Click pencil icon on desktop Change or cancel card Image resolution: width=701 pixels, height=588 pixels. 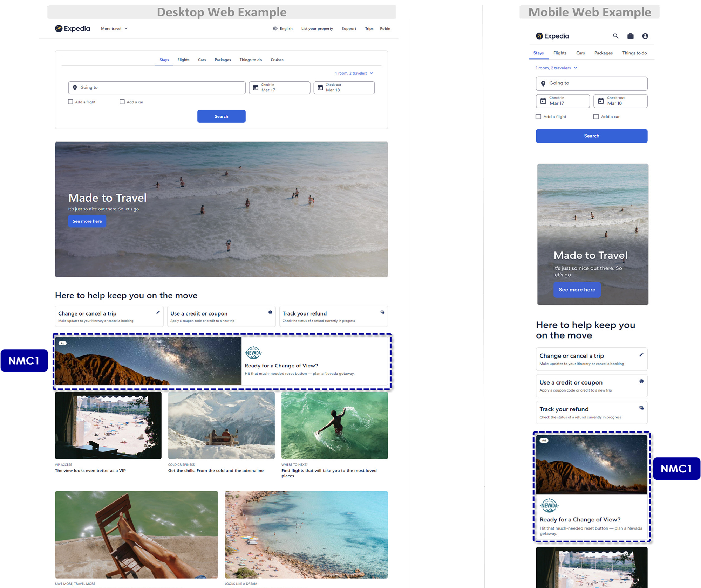pos(158,312)
